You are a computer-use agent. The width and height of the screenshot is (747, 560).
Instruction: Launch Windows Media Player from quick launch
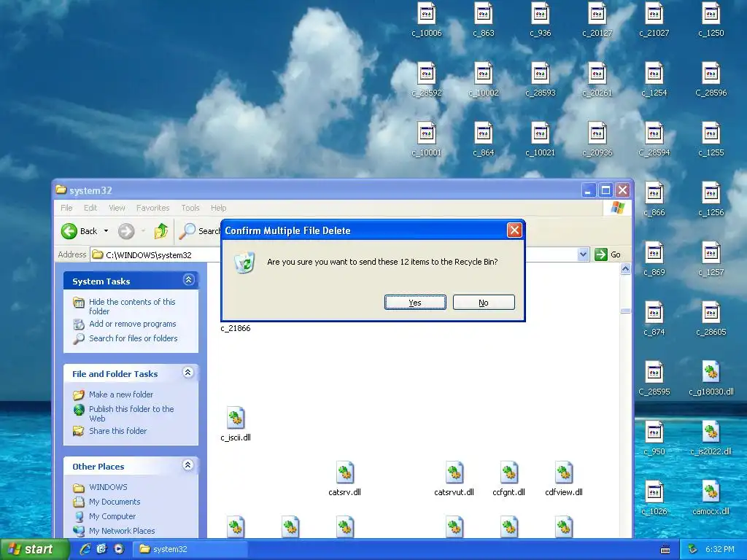(x=119, y=549)
